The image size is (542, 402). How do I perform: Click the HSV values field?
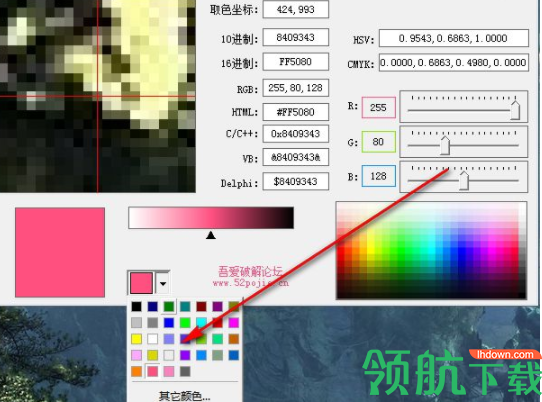[x=454, y=38]
